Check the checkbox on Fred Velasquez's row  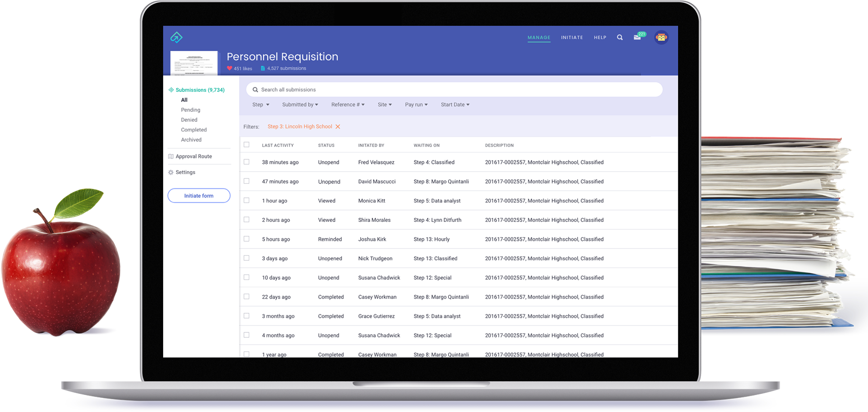pos(246,162)
